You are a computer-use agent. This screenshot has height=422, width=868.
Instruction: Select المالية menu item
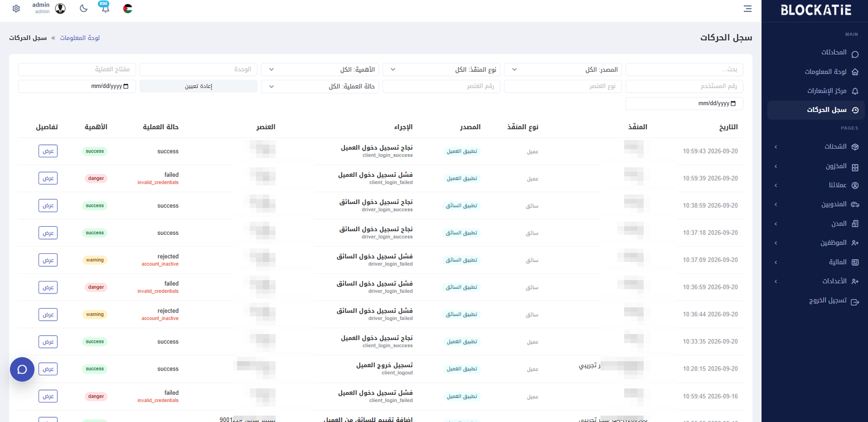click(837, 262)
